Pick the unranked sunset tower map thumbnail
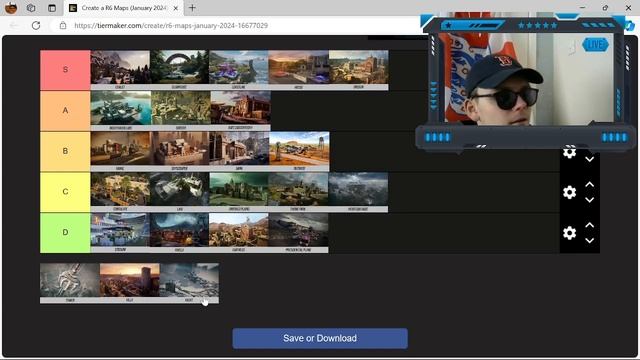Screen dimensions: 640x360 [x=130, y=283]
